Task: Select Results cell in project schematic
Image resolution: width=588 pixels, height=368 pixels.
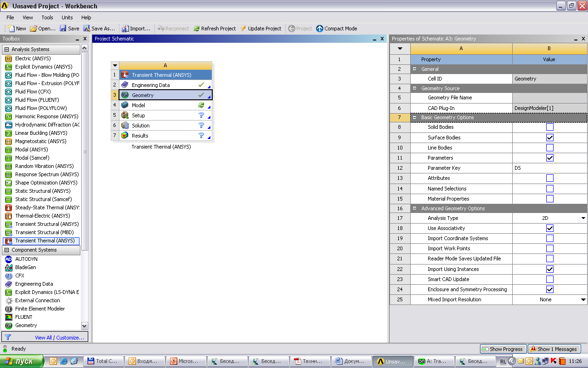Action: [x=166, y=136]
